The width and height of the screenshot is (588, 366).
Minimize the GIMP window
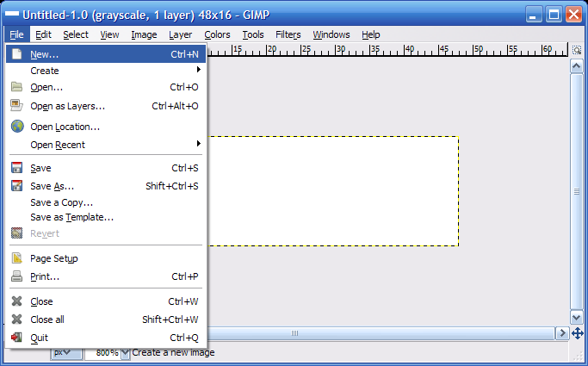click(533, 15)
